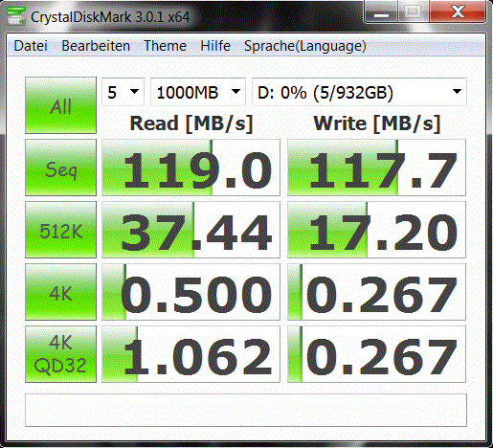Expand the drive dropdown showing D: 0% (5/932GB)

tap(359, 92)
